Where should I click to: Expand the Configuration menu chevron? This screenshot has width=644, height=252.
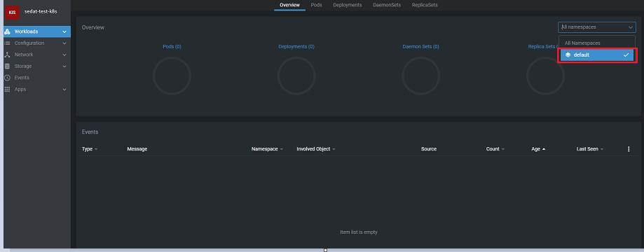(x=64, y=43)
